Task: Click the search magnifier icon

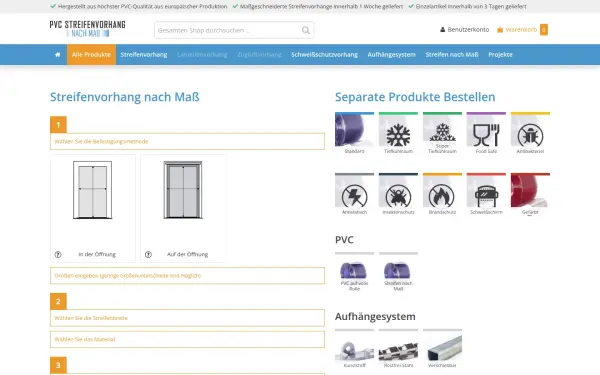Action: (x=306, y=30)
